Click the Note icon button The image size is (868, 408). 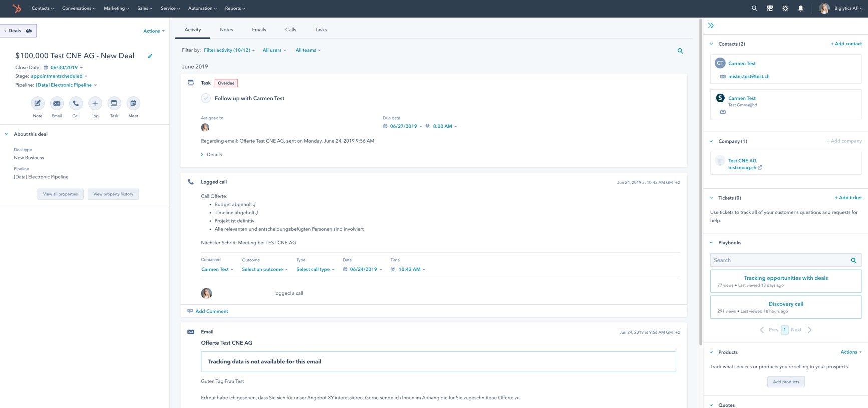pos(38,103)
